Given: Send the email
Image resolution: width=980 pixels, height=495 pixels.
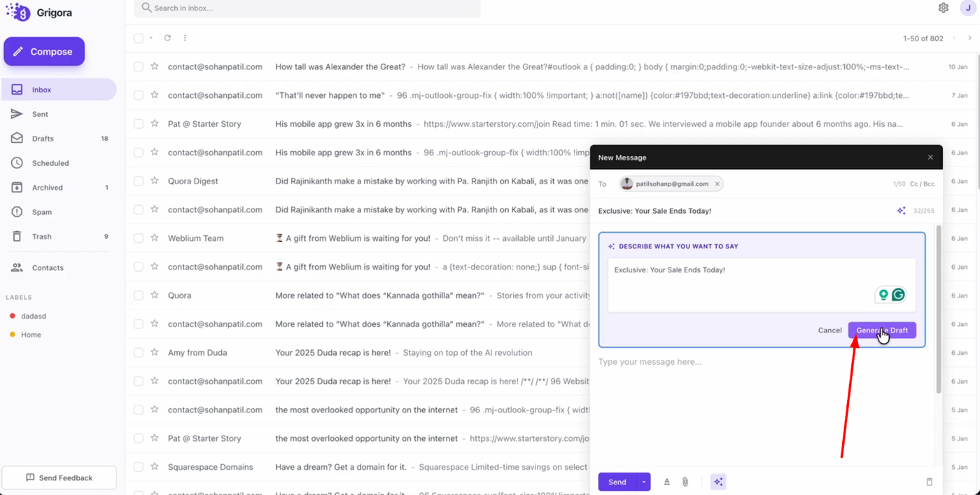Looking at the screenshot, I should point(617,482).
